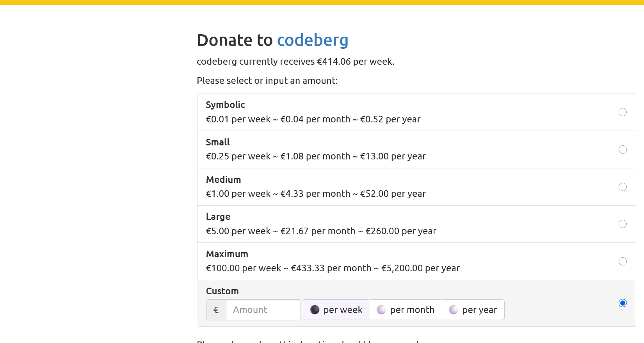
Task: Click the light circle icon beside per year
Action: point(453,310)
